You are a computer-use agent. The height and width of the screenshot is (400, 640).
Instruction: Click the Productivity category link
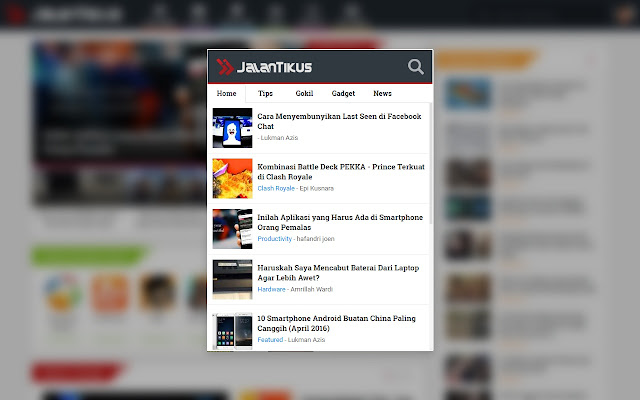(275, 239)
